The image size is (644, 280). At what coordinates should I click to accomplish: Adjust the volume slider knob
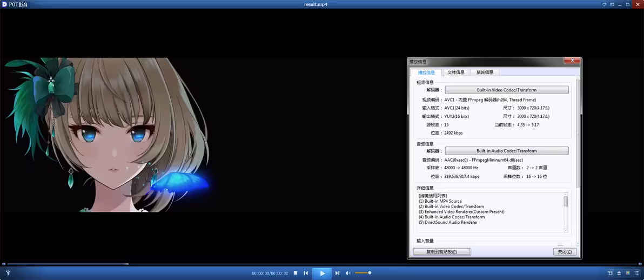(x=370, y=272)
